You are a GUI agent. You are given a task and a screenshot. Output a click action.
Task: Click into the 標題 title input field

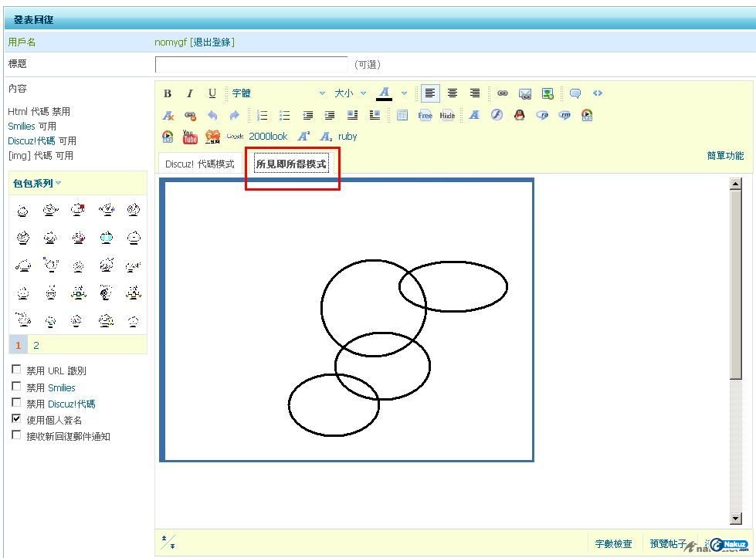click(x=251, y=64)
